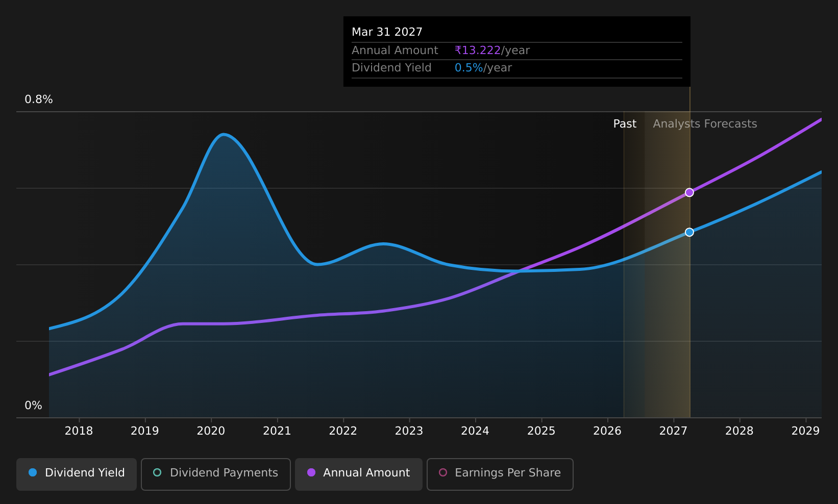Toggle the Annual Amount legend series
Image resolution: width=838 pixels, height=504 pixels.
click(x=358, y=474)
